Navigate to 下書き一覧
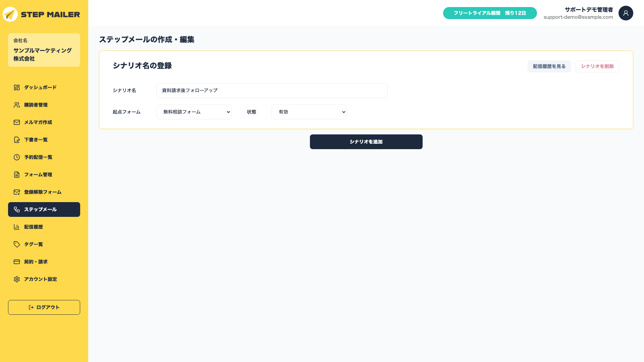Screen dimensions: 644x362 (x=44, y=140)
